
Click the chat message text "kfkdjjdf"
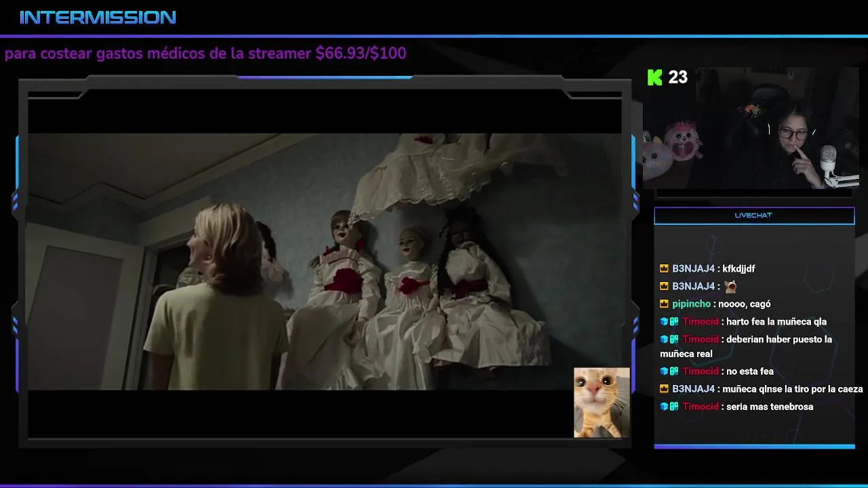coord(738,269)
